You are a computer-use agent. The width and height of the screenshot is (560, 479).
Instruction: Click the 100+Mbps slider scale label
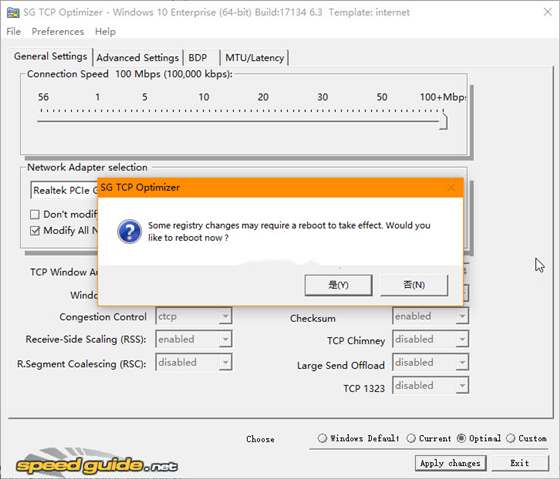click(443, 97)
